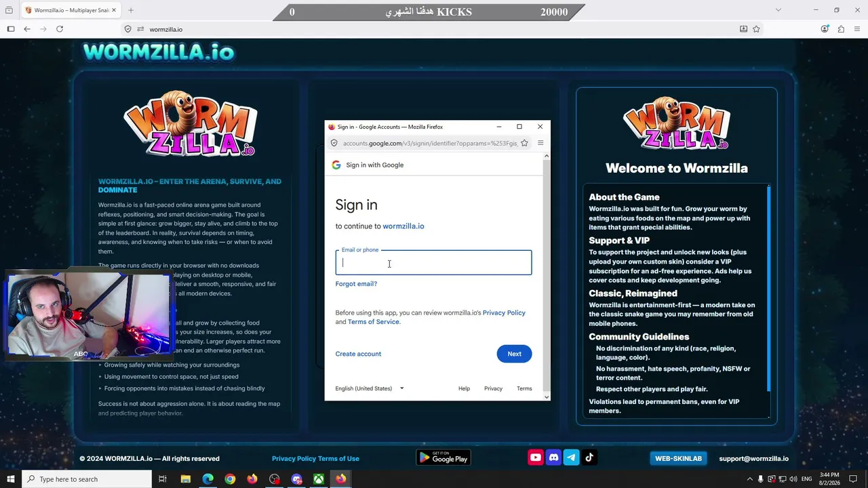
Task: Click the popup accounts.google.com address field
Action: (430, 143)
